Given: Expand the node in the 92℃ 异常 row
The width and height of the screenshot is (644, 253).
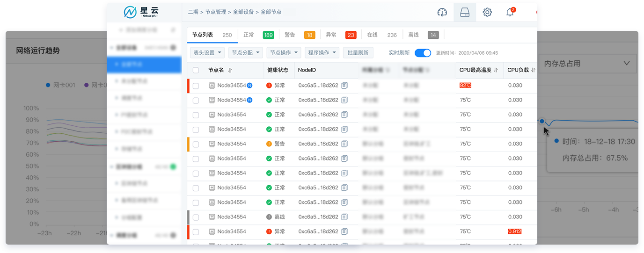Looking at the screenshot, I should [x=212, y=86].
